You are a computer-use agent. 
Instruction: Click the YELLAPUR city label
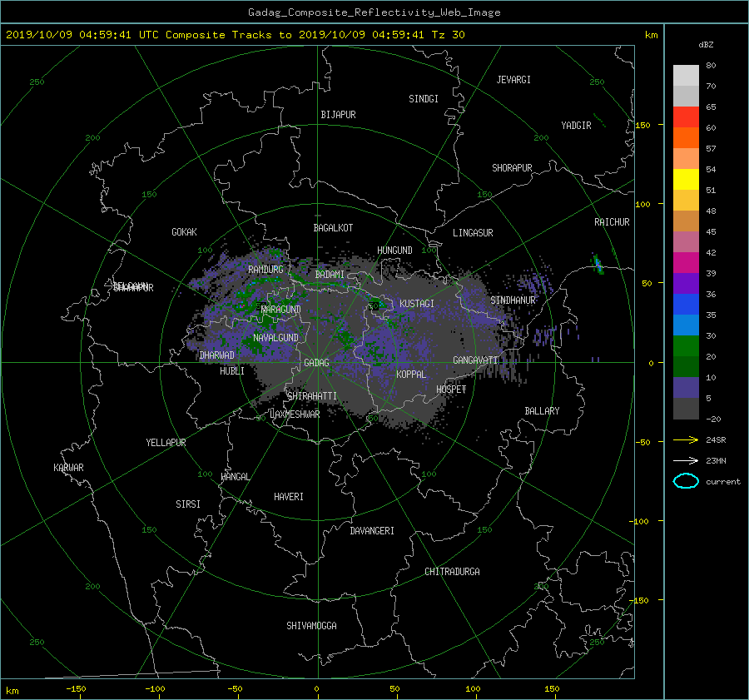coord(166,443)
